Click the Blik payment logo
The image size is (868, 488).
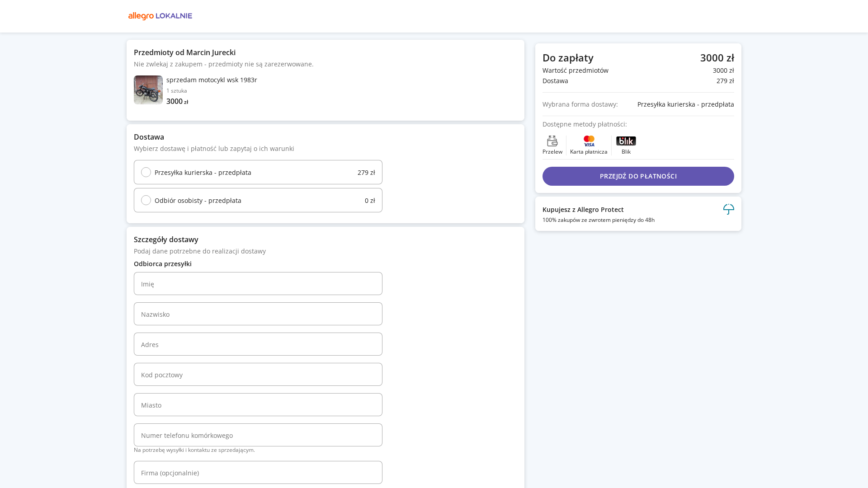[626, 141]
